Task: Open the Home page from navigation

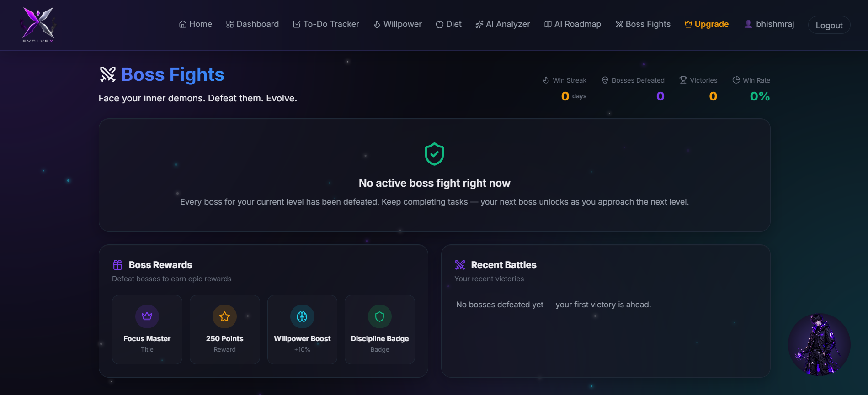Action: point(195,24)
